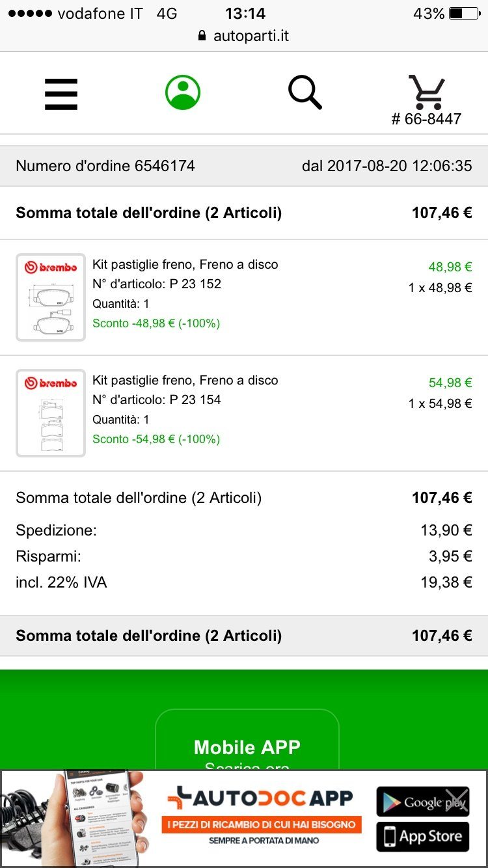Tap the Autodoc APP banner logo
The image size is (488, 868).
click(x=260, y=798)
